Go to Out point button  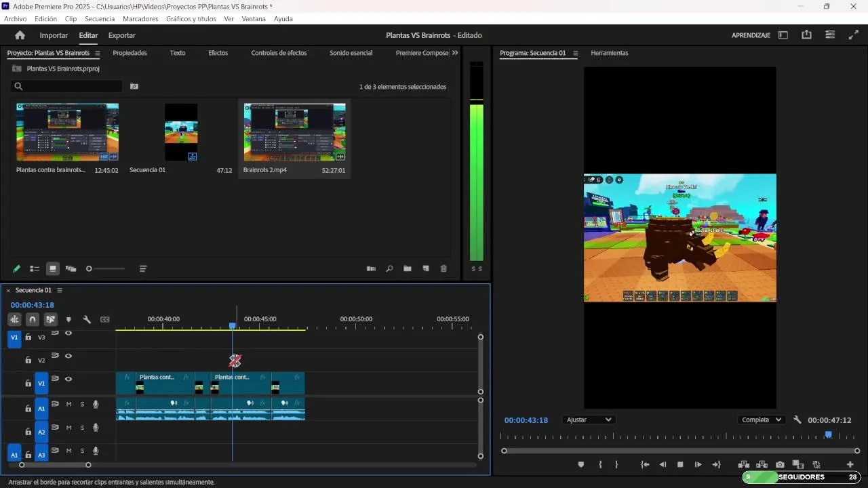click(x=716, y=465)
